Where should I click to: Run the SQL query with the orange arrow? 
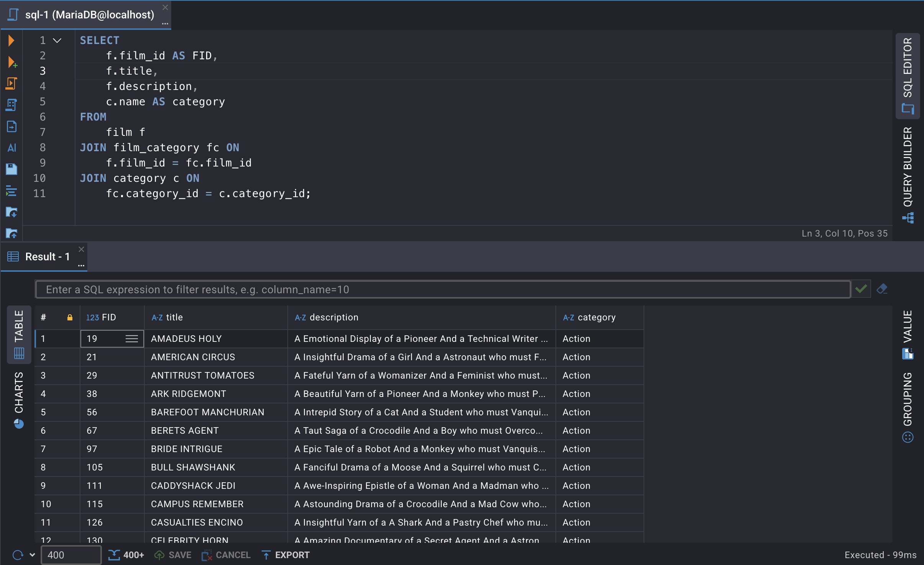click(11, 40)
